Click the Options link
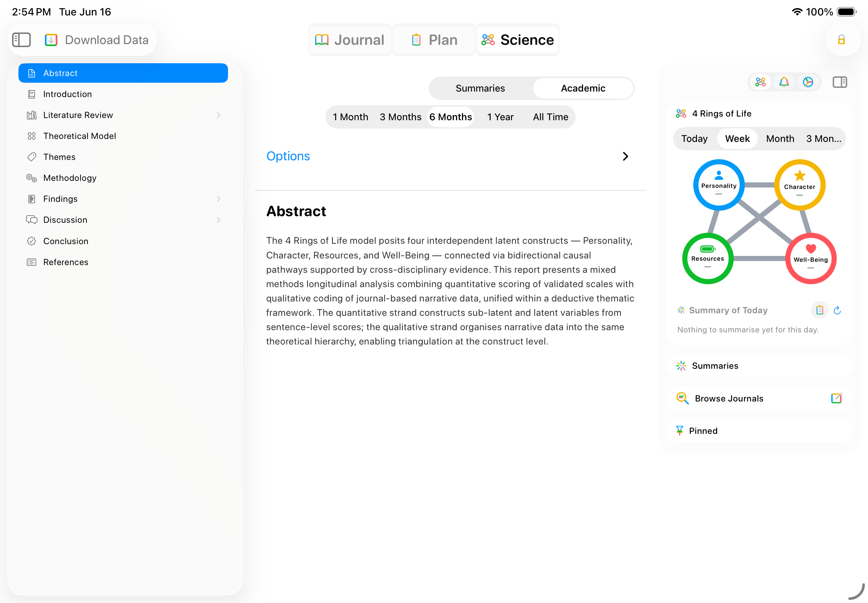Screen dimensions: 868x603 tap(288, 156)
